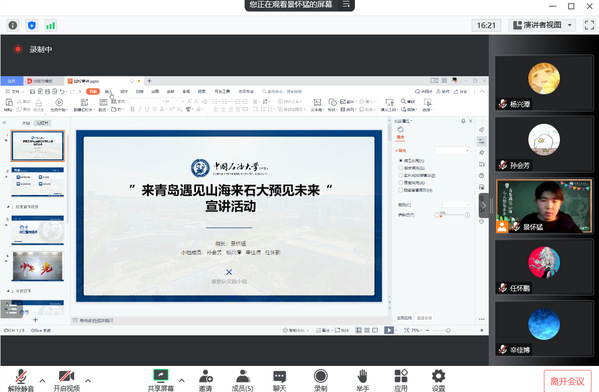Open the 聊天 chat panel
Image resolution: width=599 pixels, height=392 pixels.
pyautogui.click(x=280, y=380)
